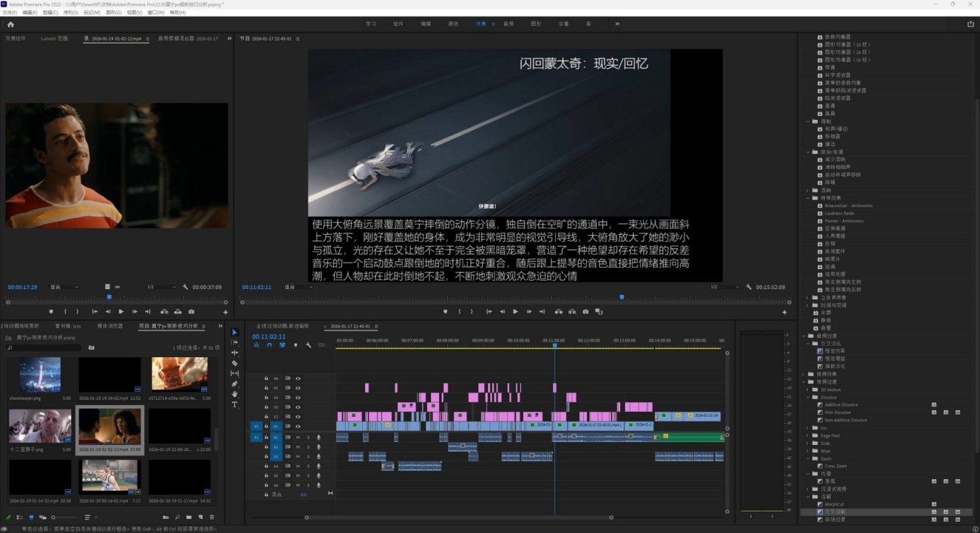Select the Track Select Forward tool
Viewport: 980px width, 533px height.
coord(235,342)
